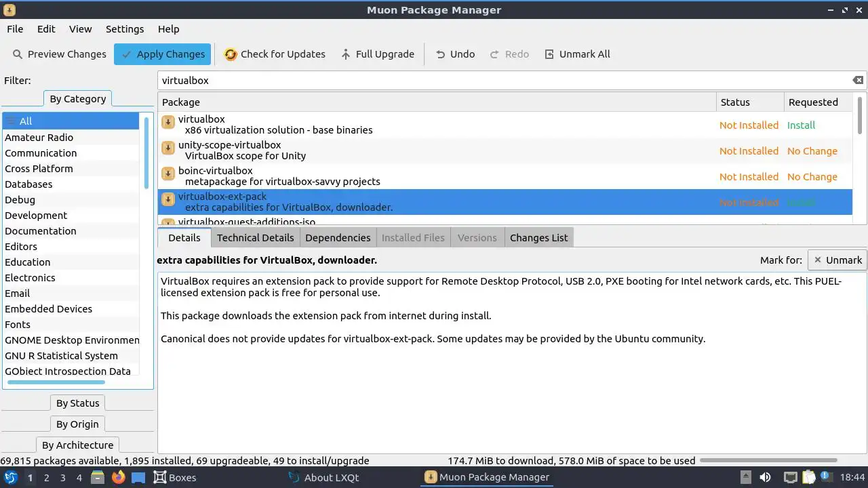Viewport: 868px width, 488px height.
Task: Filter by Electronics category
Action: [71, 278]
